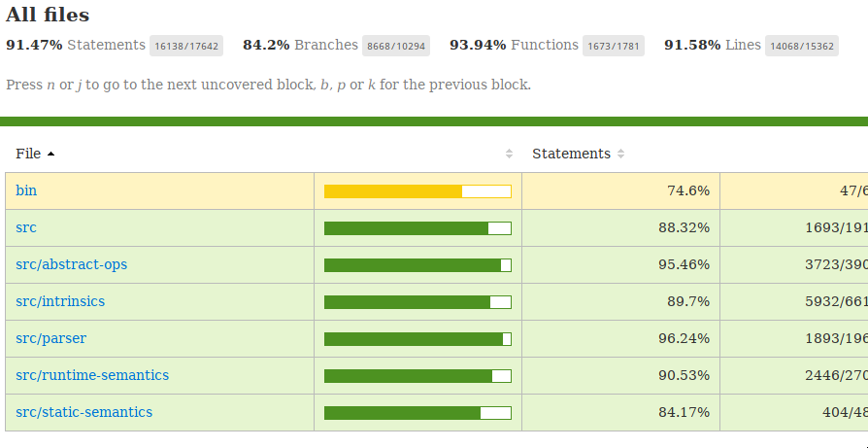
Task: Click sort icon in coverage bar column
Action: [x=509, y=155]
